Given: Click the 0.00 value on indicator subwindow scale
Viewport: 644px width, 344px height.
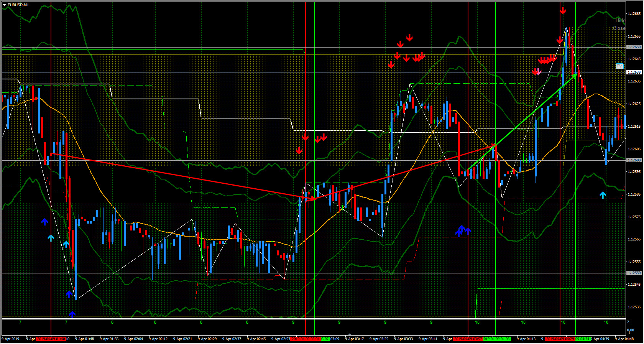Looking at the screenshot, I should pyautogui.click(x=630, y=330).
